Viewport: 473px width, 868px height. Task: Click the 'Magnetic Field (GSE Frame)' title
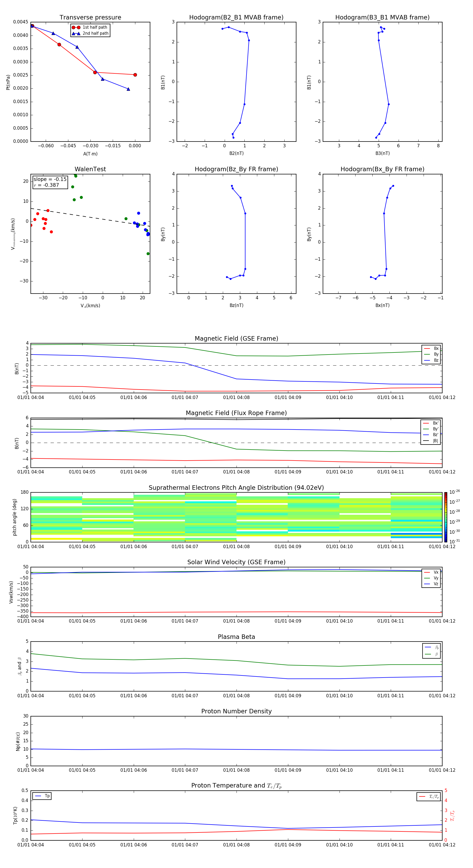tap(236, 338)
